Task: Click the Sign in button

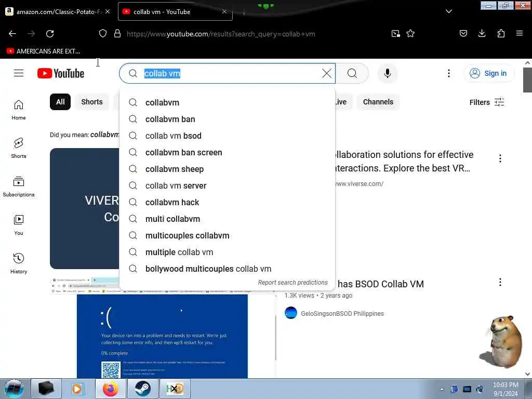Action: [489, 73]
